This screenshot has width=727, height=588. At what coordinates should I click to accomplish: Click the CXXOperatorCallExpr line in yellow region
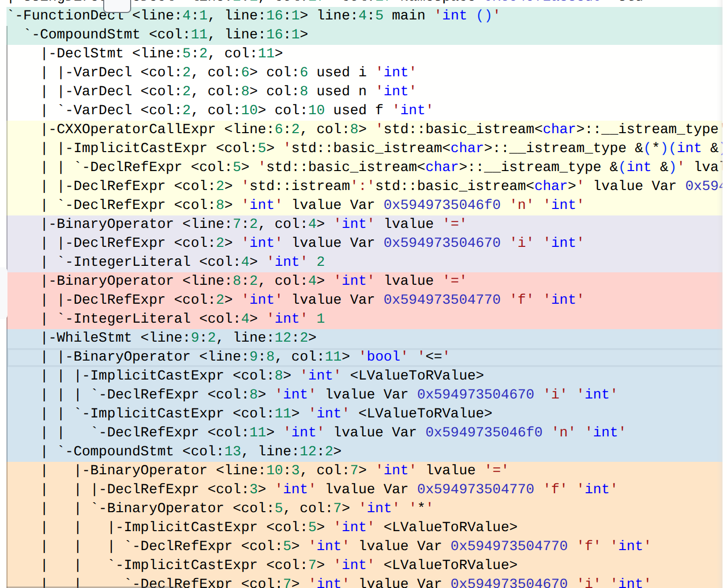point(136,129)
